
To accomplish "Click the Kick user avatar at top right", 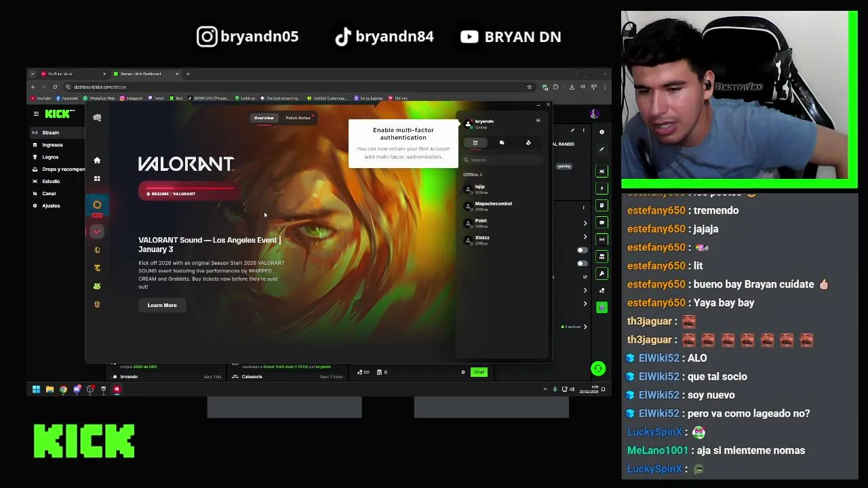I will point(594,114).
